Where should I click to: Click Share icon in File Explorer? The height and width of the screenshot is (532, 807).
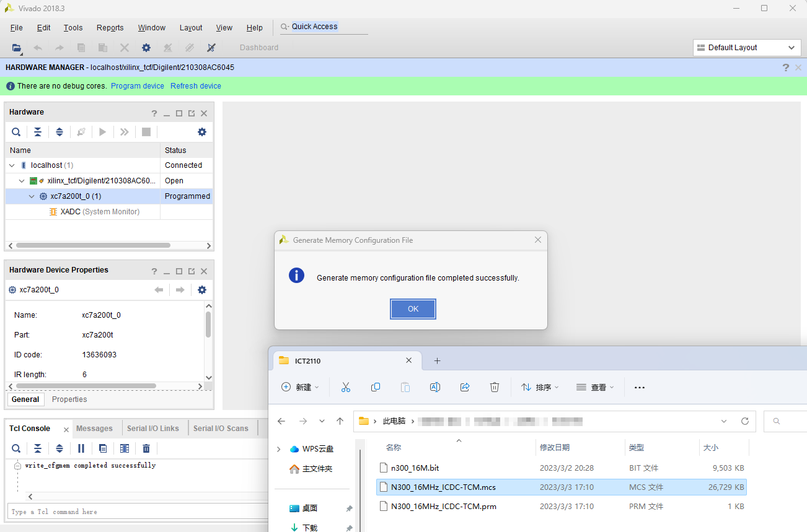pyautogui.click(x=465, y=387)
